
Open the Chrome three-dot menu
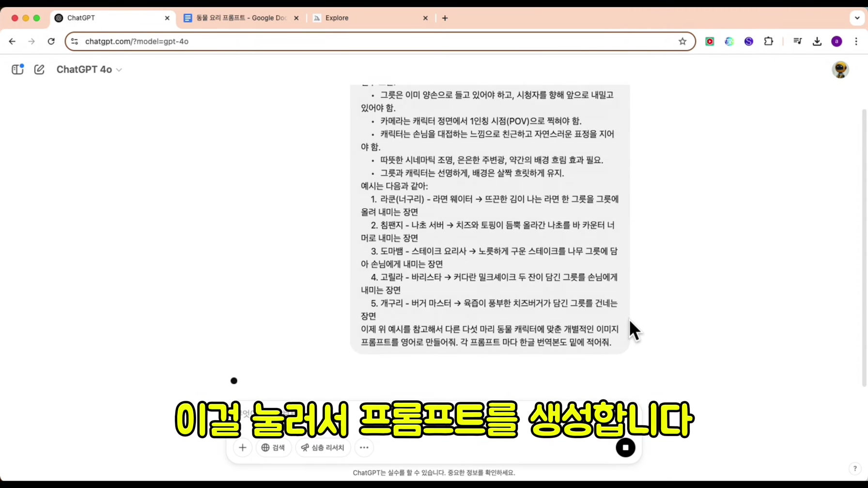point(856,41)
